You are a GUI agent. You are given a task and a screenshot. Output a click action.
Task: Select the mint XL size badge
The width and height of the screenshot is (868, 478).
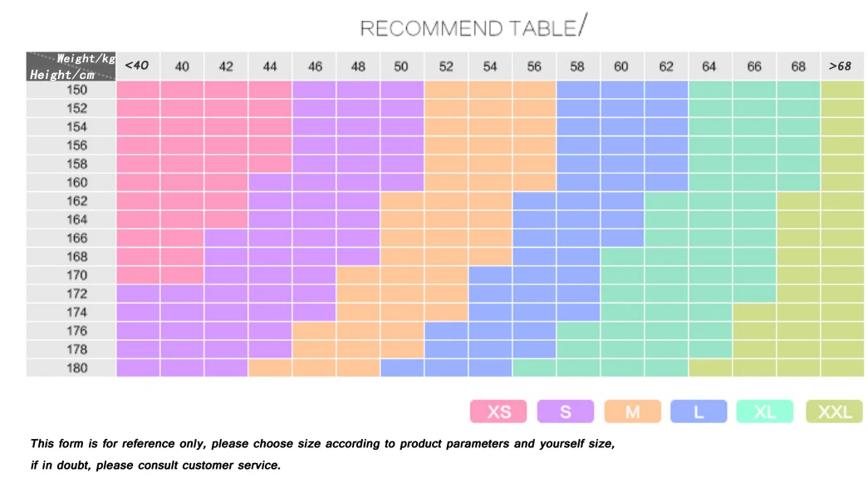764,411
